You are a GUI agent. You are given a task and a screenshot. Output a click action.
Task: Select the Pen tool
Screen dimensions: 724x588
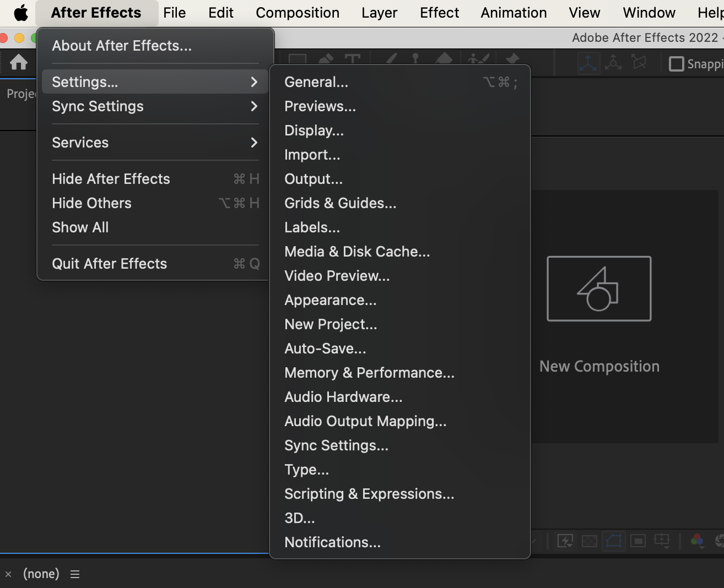(x=326, y=58)
